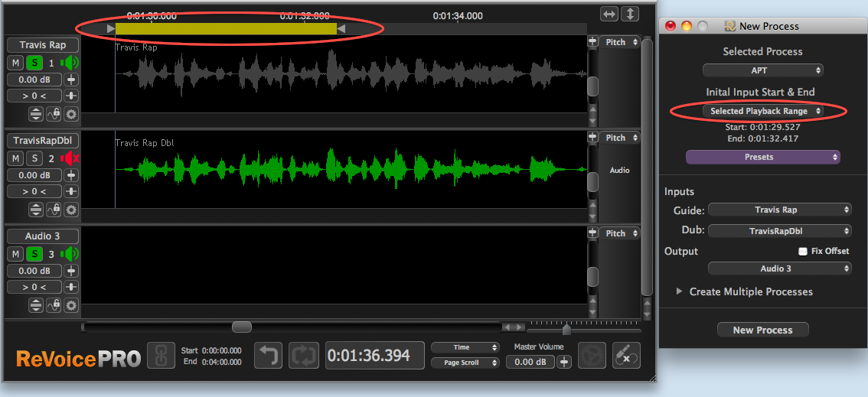Click the link icon beside ReVoice PRO logo
The height and width of the screenshot is (397, 868).
[x=161, y=356]
